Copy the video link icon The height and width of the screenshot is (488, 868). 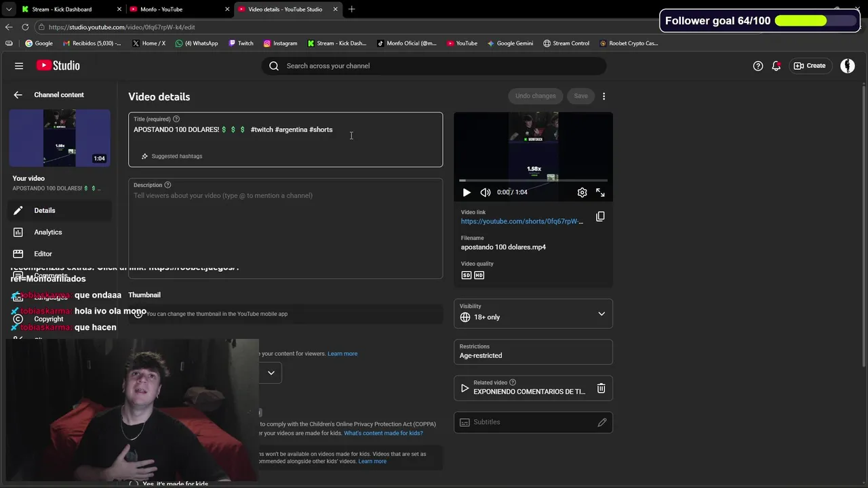(600, 217)
